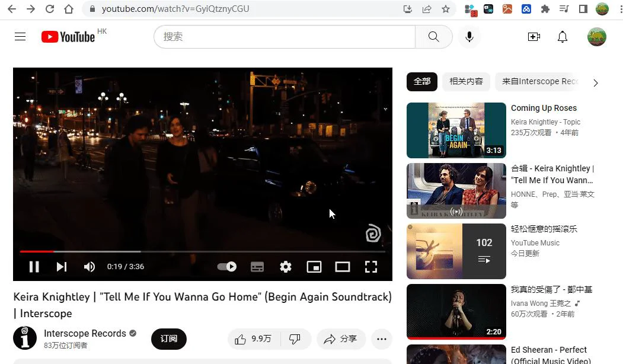Open the YouTube account avatar menu
623x364 pixels.
(x=597, y=37)
